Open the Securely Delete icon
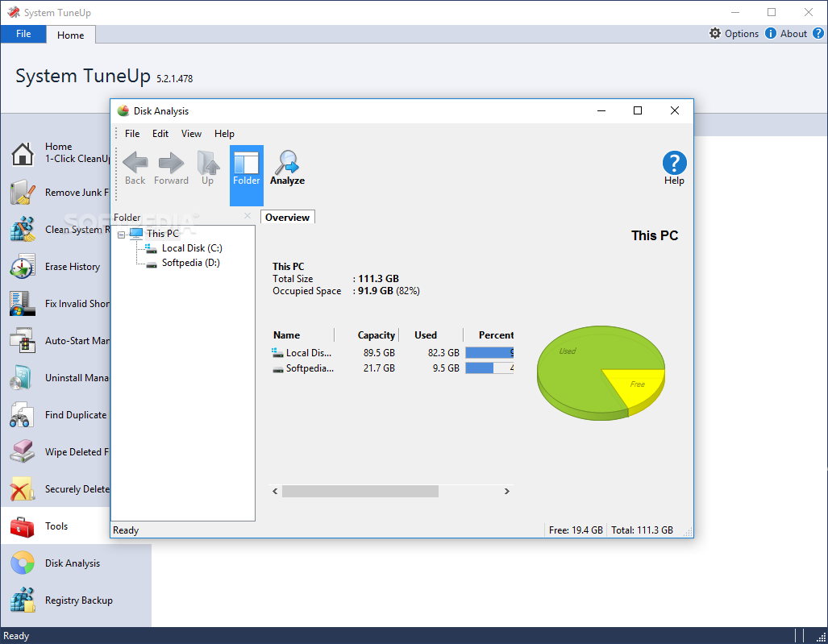This screenshot has height=644, width=828. (x=23, y=488)
